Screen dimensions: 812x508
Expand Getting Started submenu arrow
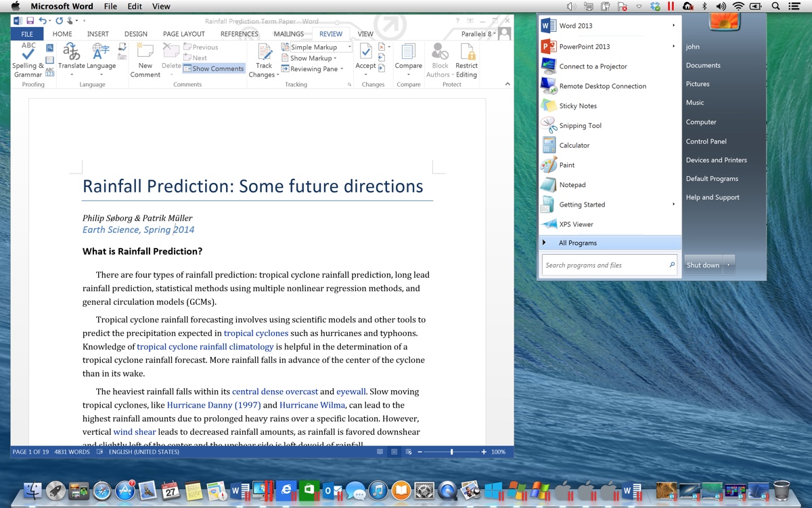(x=673, y=204)
